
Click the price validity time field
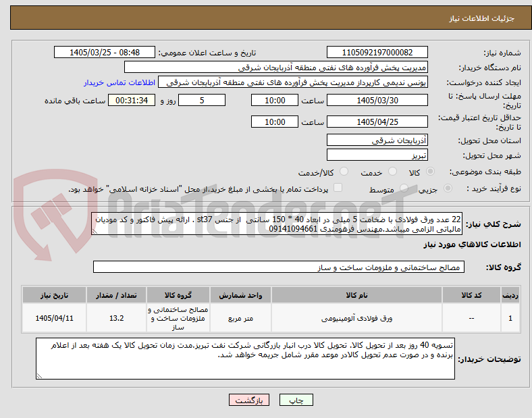[x=275, y=122]
